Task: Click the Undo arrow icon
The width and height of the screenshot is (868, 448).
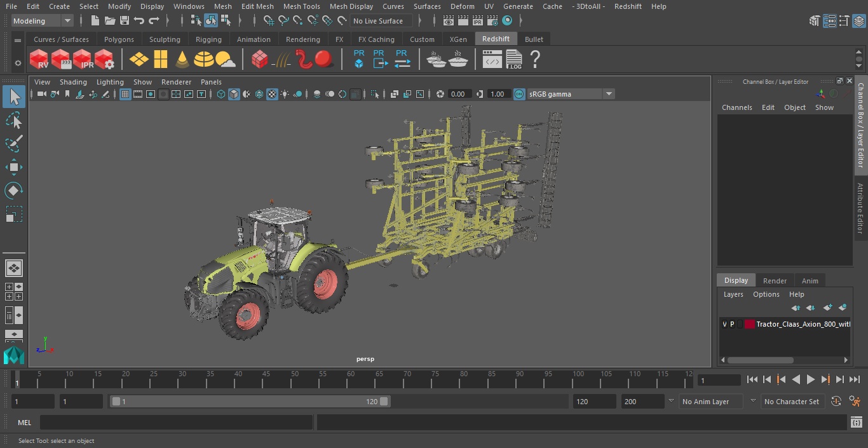Action: 139,21
